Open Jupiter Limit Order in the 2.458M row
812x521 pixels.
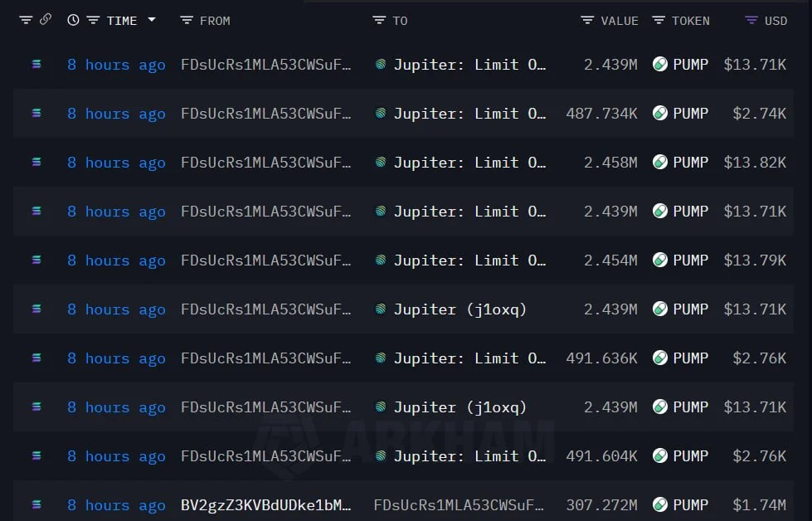pos(469,162)
